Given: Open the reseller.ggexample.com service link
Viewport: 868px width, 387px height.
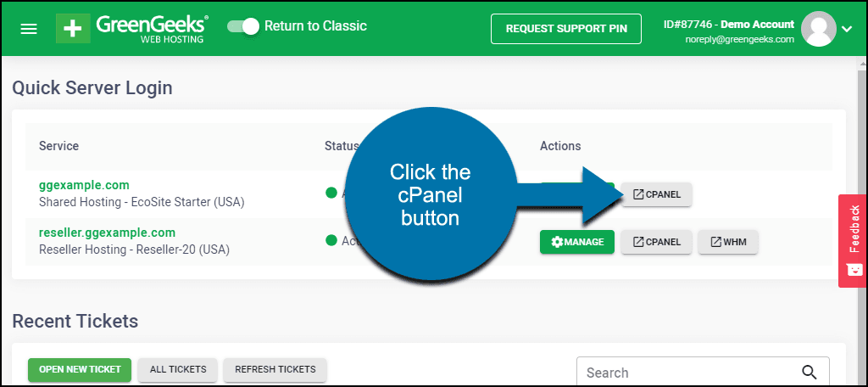Looking at the screenshot, I should [x=107, y=233].
